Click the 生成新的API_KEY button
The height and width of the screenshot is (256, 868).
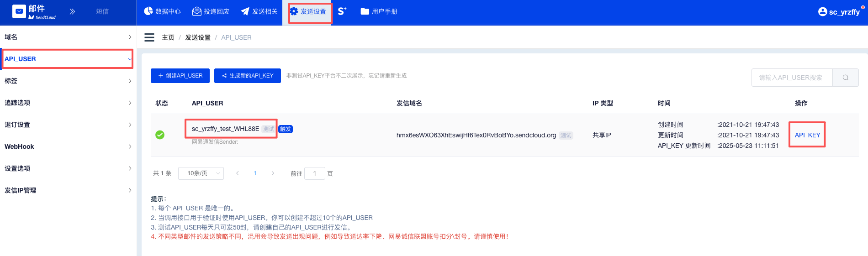pyautogui.click(x=248, y=76)
